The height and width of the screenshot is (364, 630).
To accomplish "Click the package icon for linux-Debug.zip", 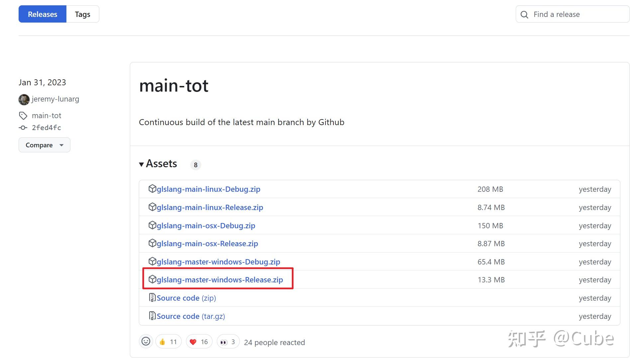I will coord(152,189).
